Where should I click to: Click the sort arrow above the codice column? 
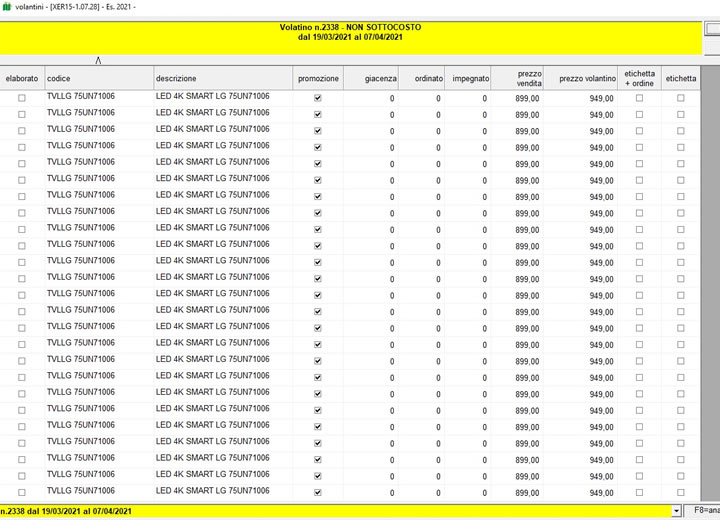[98, 60]
